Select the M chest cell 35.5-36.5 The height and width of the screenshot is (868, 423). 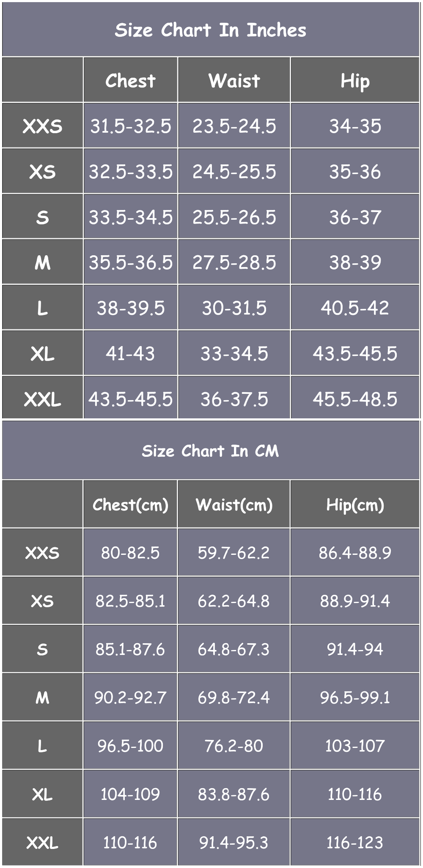click(130, 262)
